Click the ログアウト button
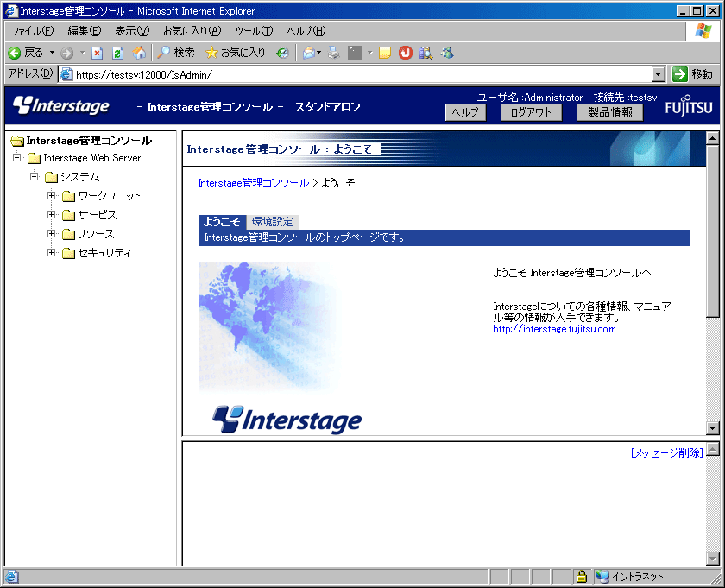Viewport: 725px width, 588px height. pyautogui.click(x=532, y=112)
